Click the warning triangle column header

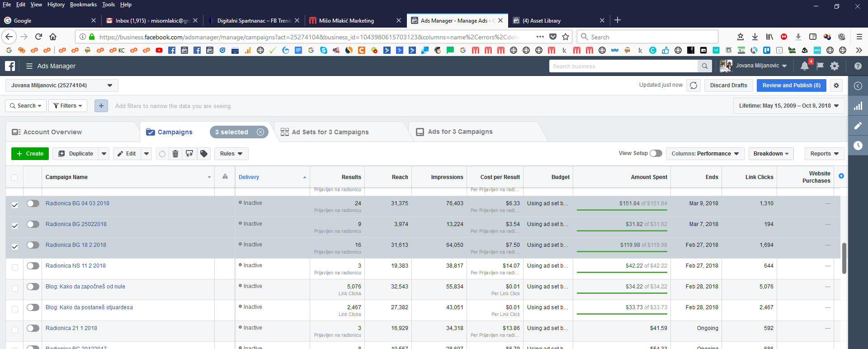click(225, 176)
